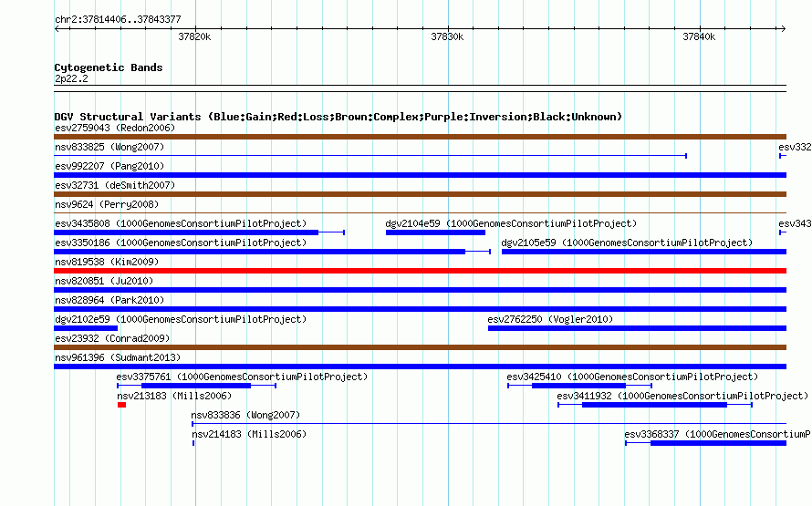Viewport: 812px width, 506px height.
Task: Select the blue esv992207 gain bar
Action: [420, 175]
